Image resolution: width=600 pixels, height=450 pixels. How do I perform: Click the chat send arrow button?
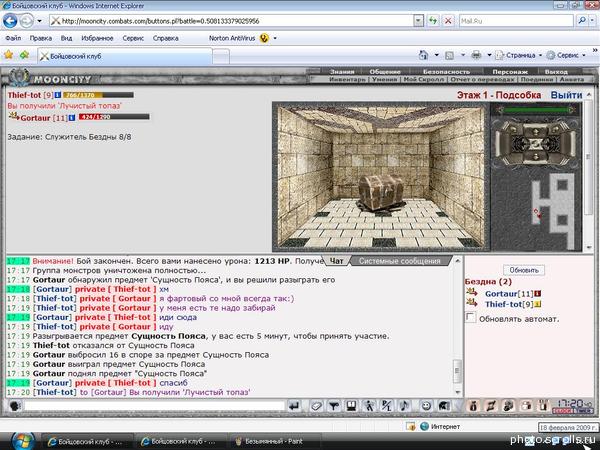coord(294,406)
